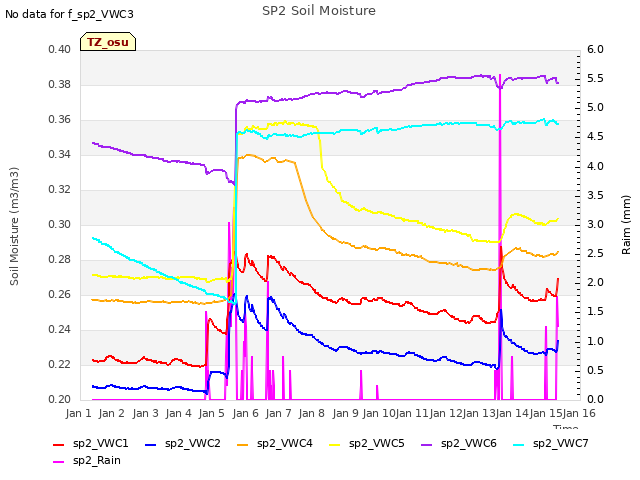Click the Jan 4 x-axis tick label
Screen dimensions: 640x480
(x=178, y=413)
